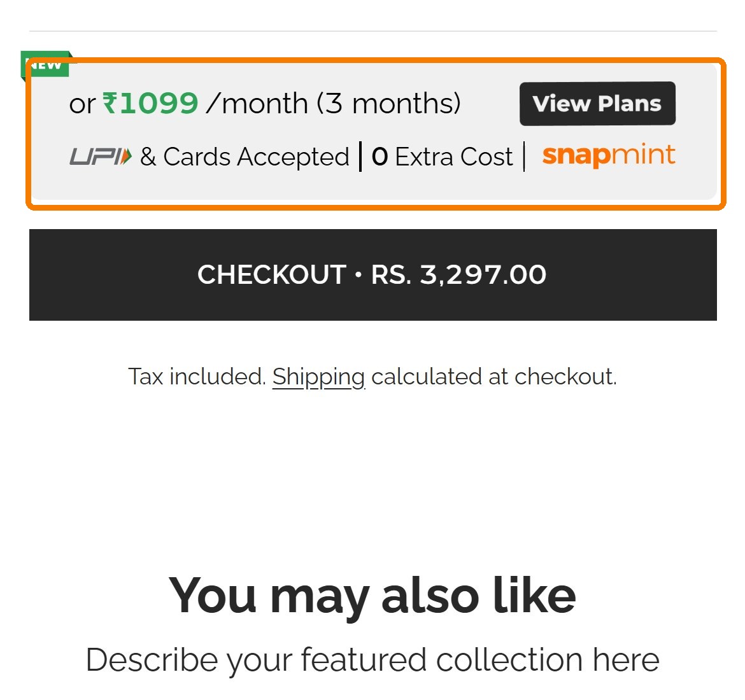Click the orange-green arrow in UPI logo
The height and width of the screenshot is (700, 745).
126,157
